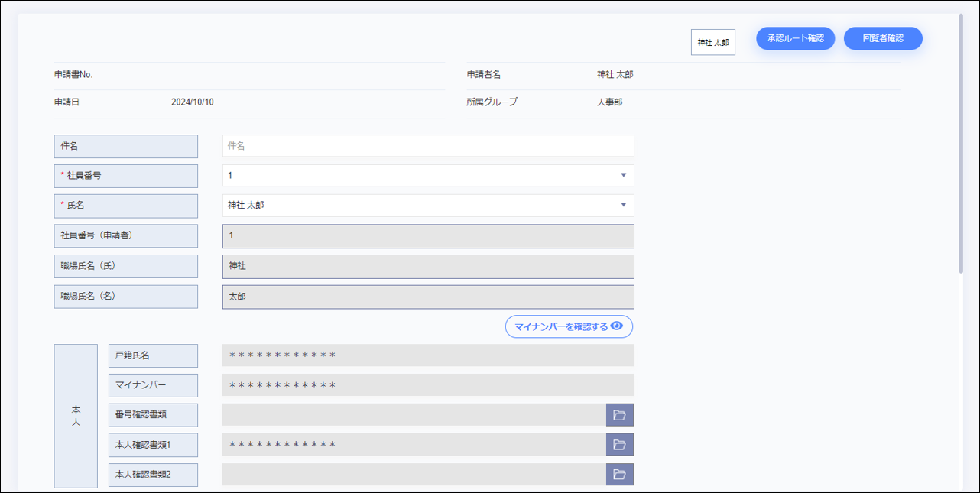Click folder icon beside 本人確認書類1
The image size is (980, 493).
[619, 445]
